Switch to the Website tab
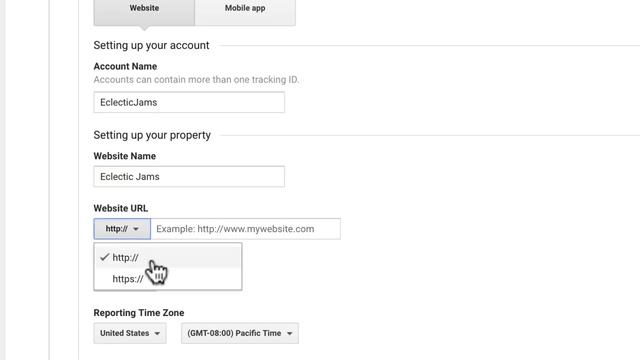Viewport: 640px width, 360px height. pyautogui.click(x=144, y=12)
